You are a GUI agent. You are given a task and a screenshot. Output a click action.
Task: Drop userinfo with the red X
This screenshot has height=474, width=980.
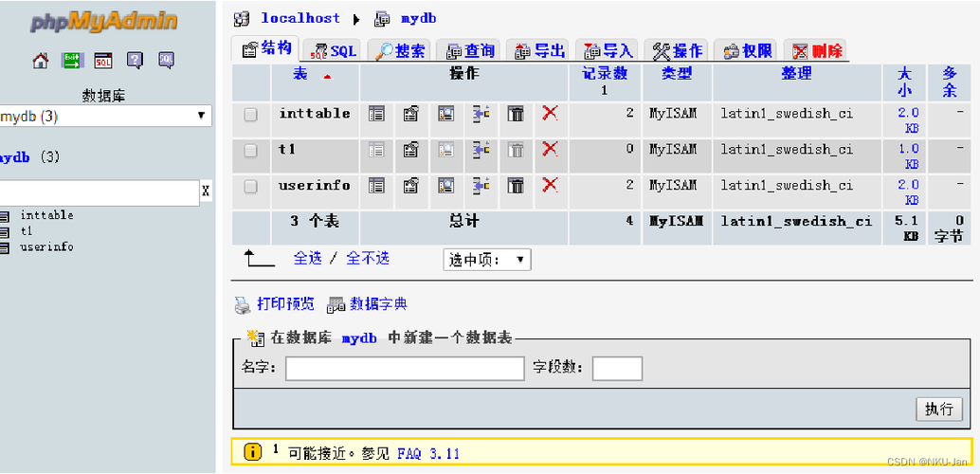coord(550,185)
